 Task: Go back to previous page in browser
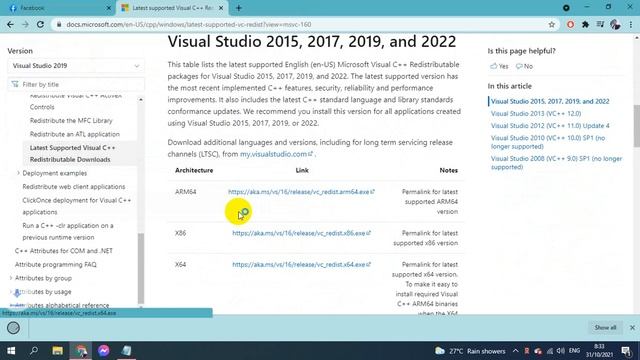(10, 24)
